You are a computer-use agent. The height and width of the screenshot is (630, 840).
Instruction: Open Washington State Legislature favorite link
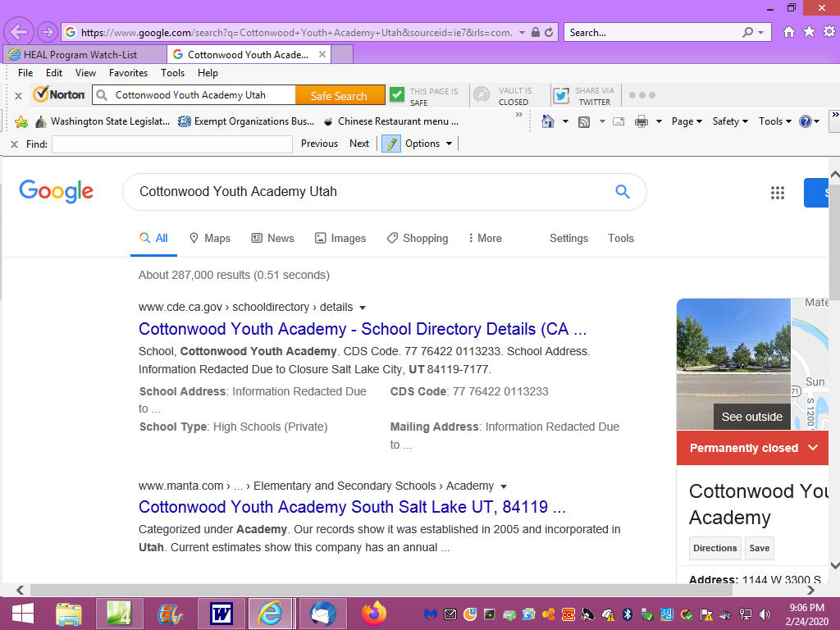pos(103,121)
